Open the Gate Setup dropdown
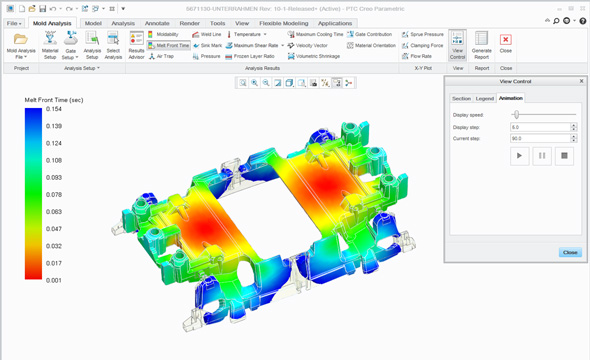 [x=70, y=54]
